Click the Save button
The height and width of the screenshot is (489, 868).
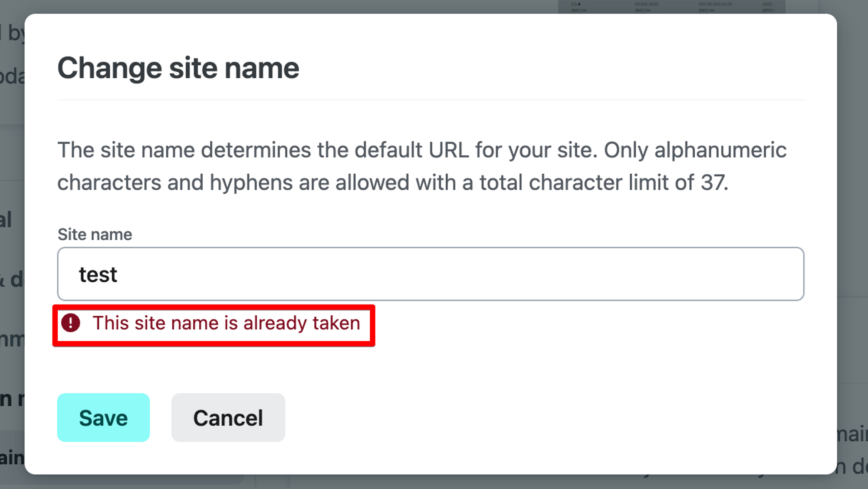point(103,417)
